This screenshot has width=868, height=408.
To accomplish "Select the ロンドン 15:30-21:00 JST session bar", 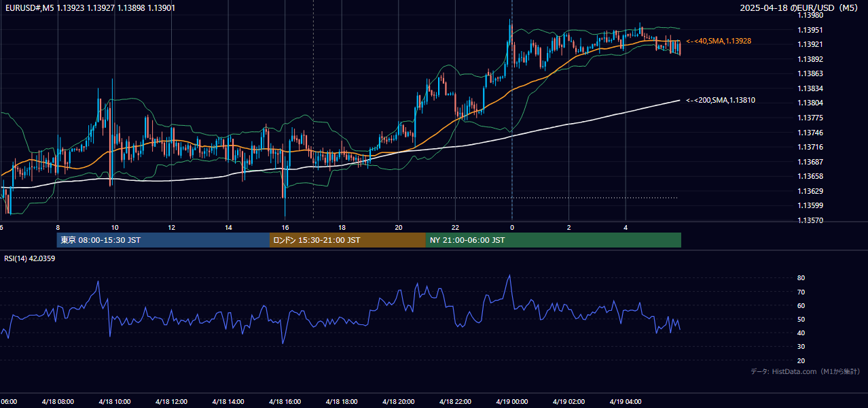I will point(348,240).
